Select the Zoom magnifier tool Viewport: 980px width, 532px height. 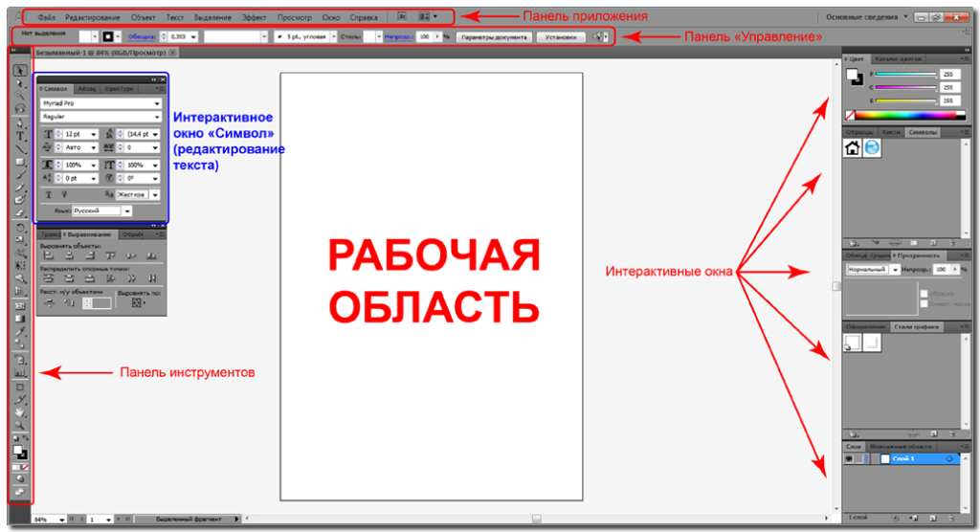[x=20, y=424]
